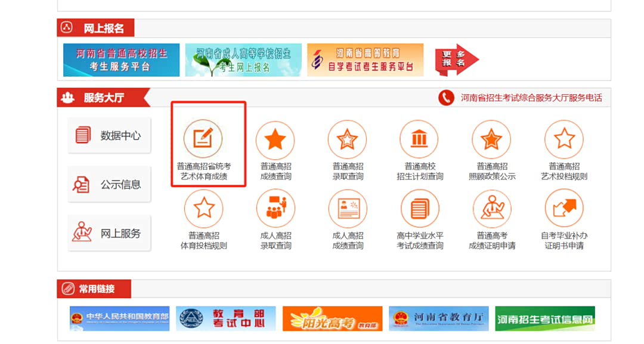Switch to 网上服务 side tab
This screenshot has width=644, height=344.
pyautogui.click(x=109, y=233)
